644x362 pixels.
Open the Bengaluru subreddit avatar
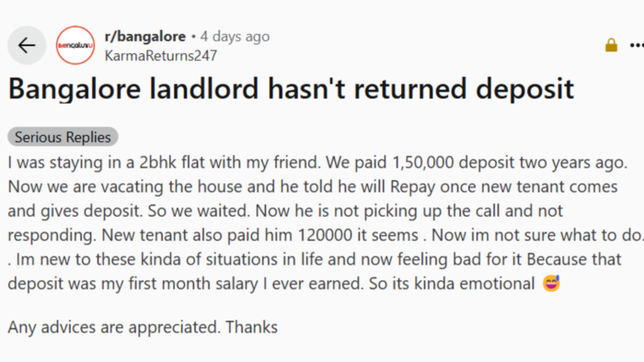(x=75, y=46)
